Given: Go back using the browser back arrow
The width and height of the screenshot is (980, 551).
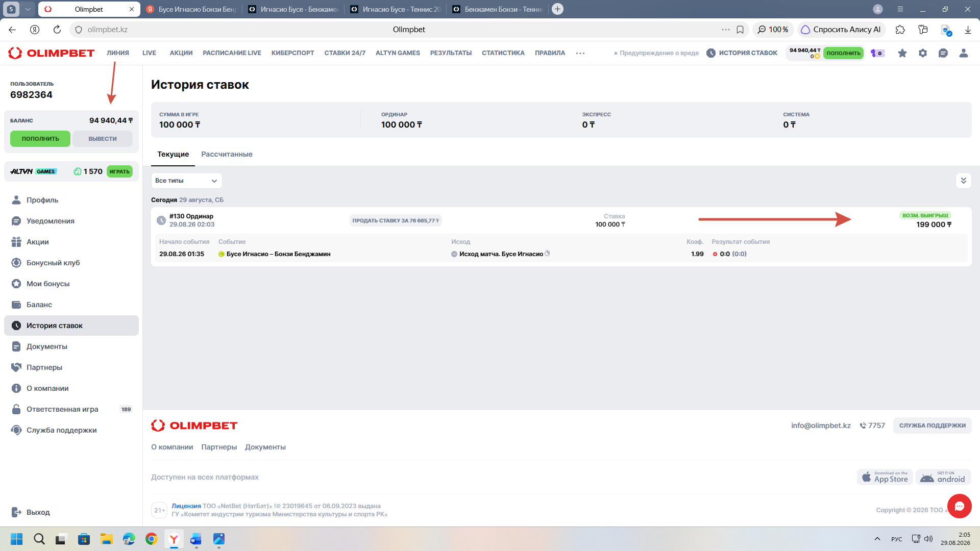Looking at the screenshot, I should (x=12, y=30).
